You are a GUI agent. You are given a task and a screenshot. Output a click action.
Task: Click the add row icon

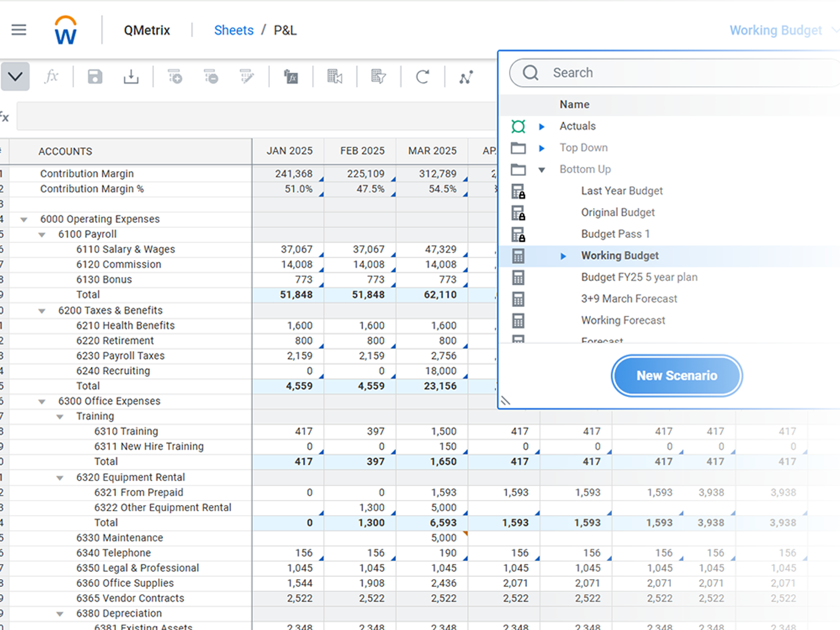[x=175, y=77]
